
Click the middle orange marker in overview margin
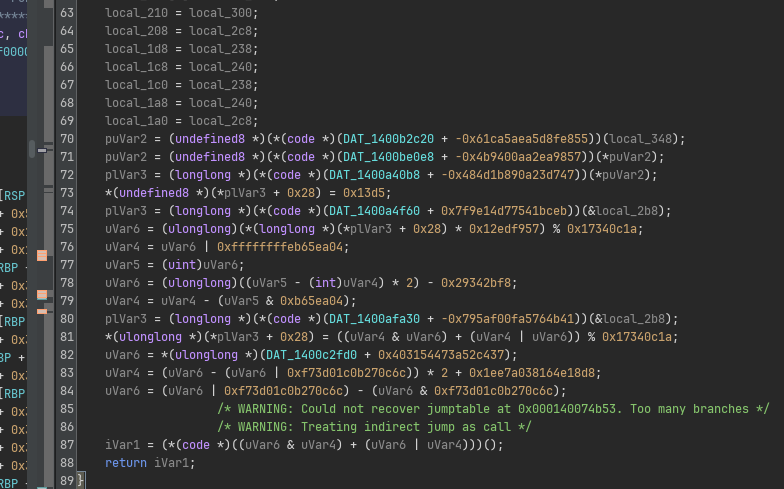(42, 295)
